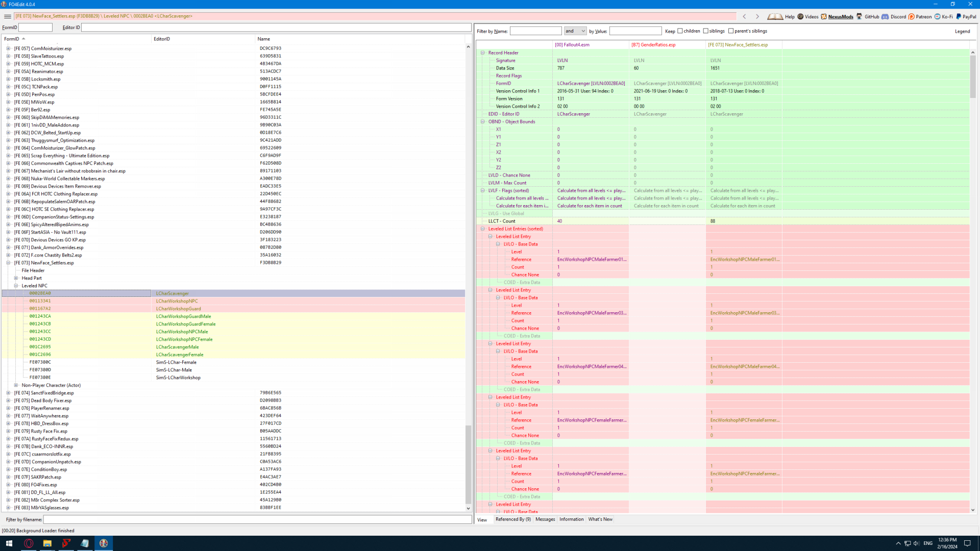
Task: Go forward with the right navigation arrow
Action: [x=757, y=16]
